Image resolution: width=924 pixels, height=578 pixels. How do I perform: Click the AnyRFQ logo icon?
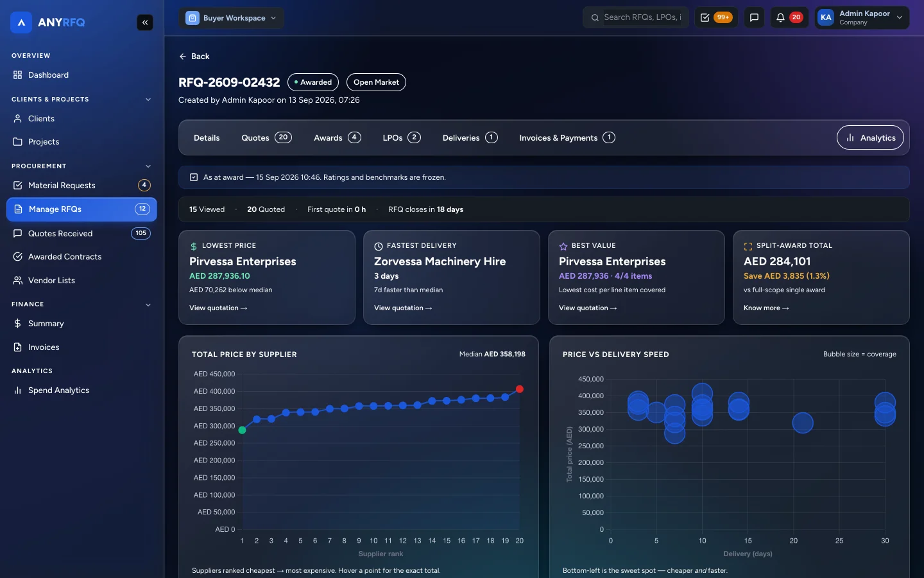point(21,22)
